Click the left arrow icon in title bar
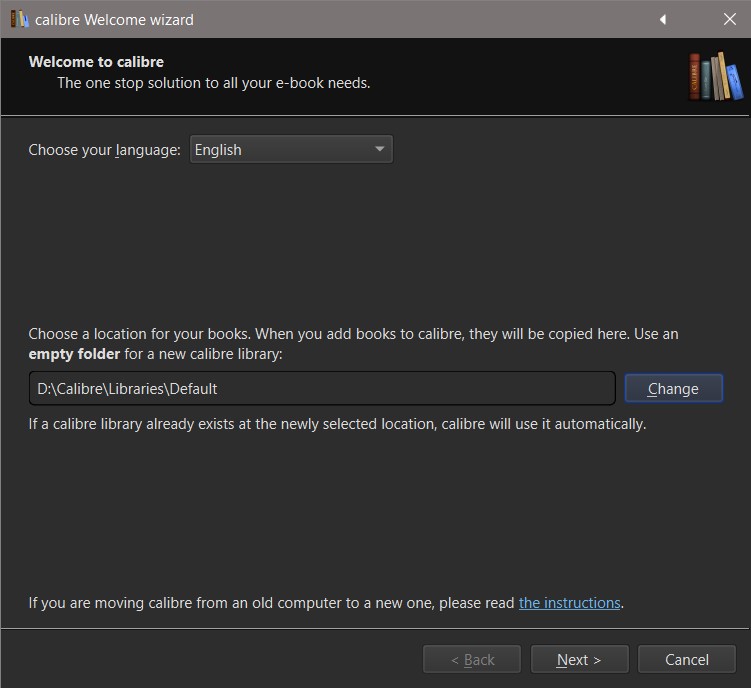The width and height of the screenshot is (751, 688). click(x=663, y=20)
